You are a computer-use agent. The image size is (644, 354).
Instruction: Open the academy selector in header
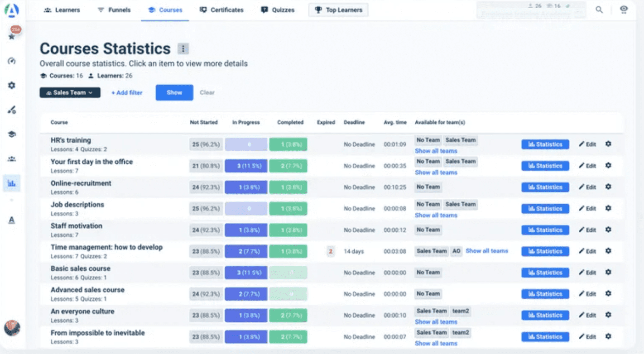point(531,10)
